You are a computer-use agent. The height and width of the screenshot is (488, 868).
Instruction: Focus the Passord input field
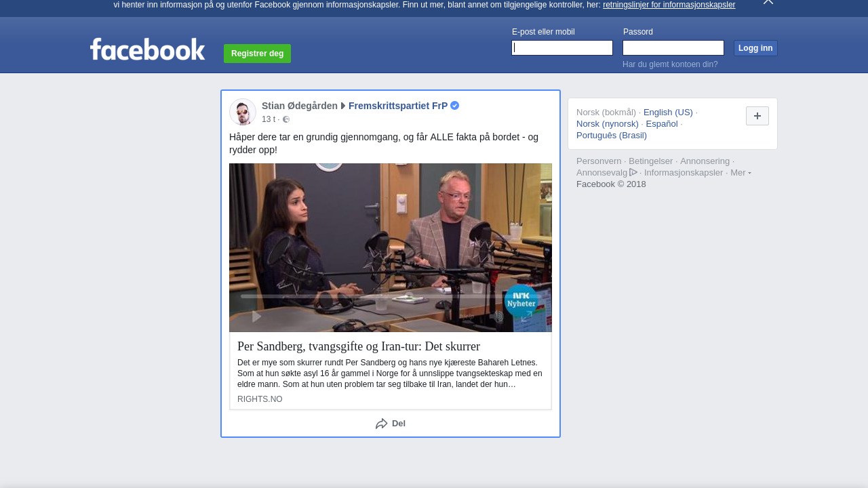point(673,47)
